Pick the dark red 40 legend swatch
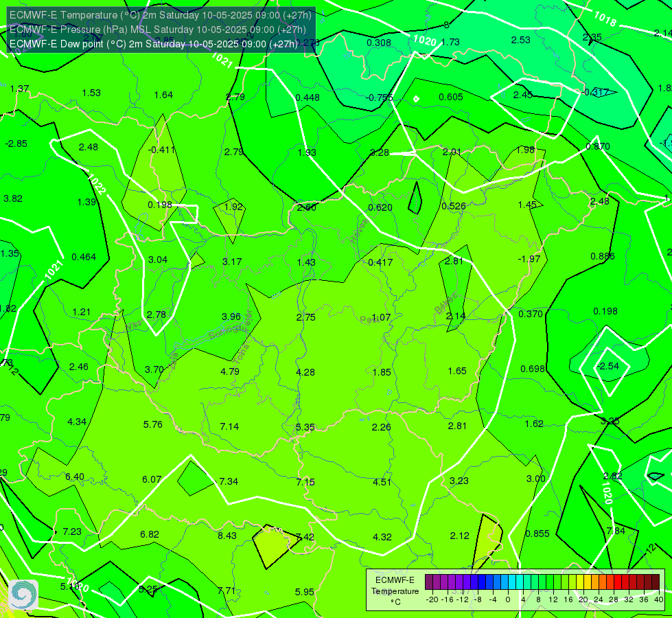The width and height of the screenshot is (672, 618). [x=656, y=582]
